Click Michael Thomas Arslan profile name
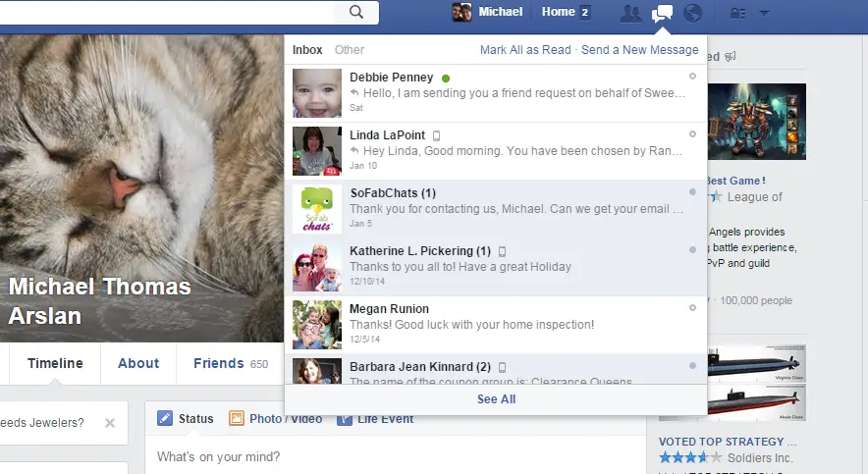Viewport: 868px width, 474px height. click(x=99, y=301)
